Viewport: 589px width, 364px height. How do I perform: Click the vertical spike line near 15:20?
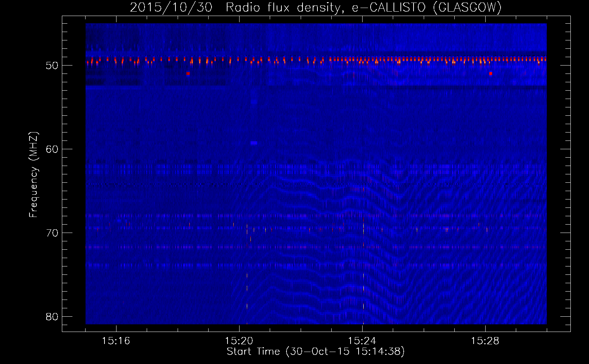[247, 266]
